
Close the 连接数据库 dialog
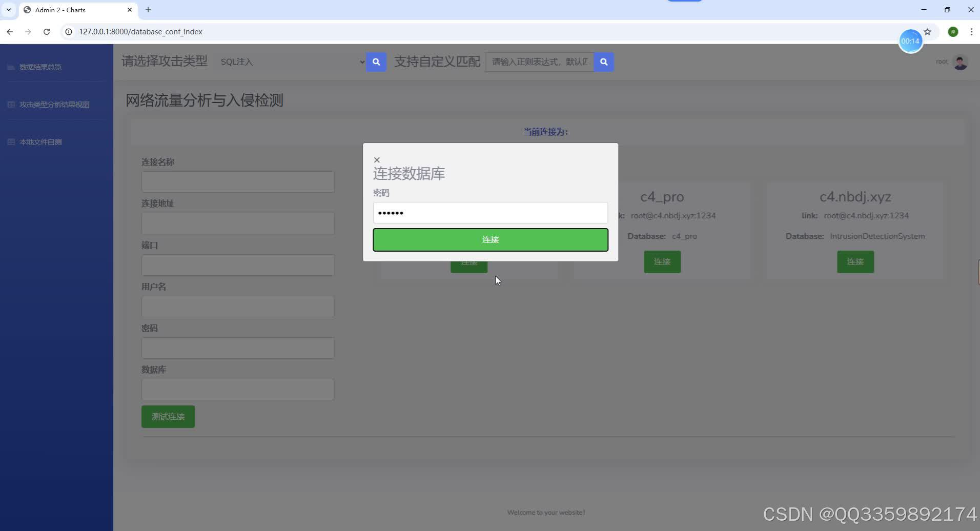click(377, 159)
